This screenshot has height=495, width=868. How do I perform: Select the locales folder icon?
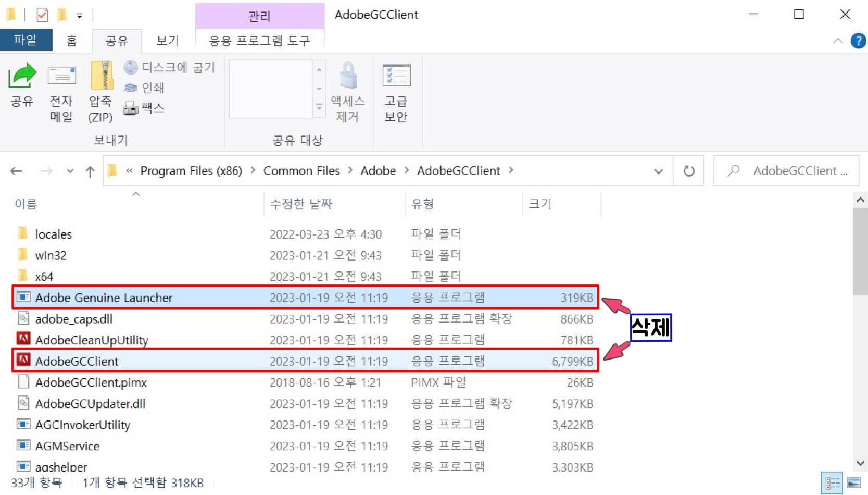click(22, 233)
